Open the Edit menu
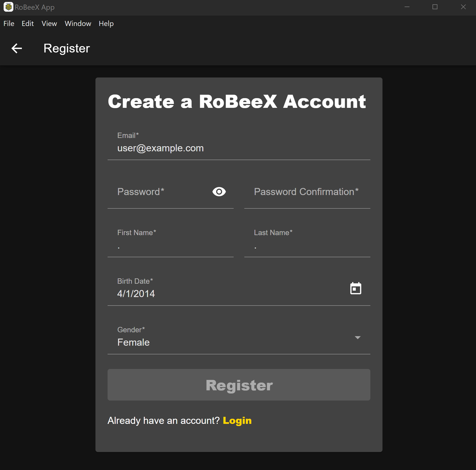The height and width of the screenshot is (470, 476). click(28, 24)
